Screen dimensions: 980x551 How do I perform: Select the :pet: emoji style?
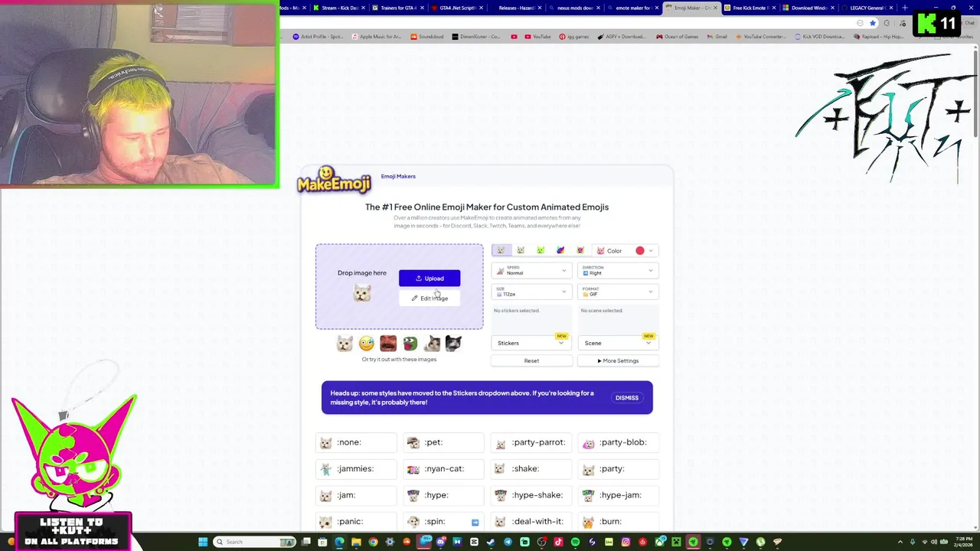coord(443,442)
